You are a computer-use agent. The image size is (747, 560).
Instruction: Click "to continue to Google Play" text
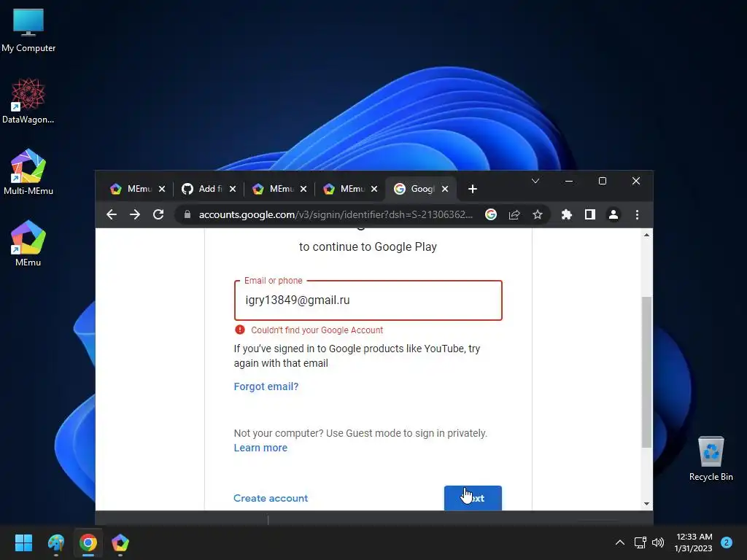(368, 246)
